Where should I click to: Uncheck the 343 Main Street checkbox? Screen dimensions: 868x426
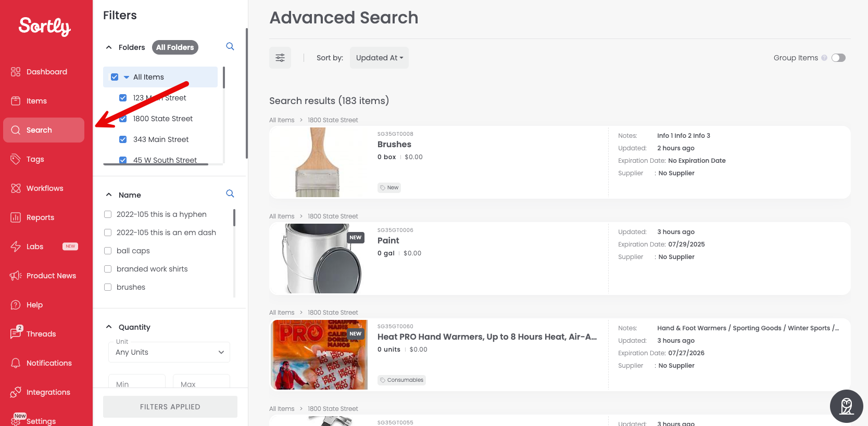(123, 139)
